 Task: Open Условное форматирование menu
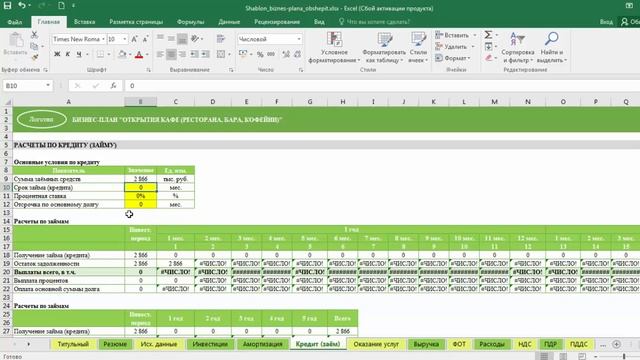pos(334,47)
